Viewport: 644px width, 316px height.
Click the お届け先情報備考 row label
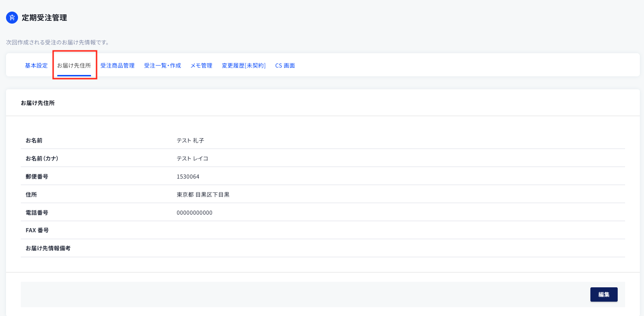[48, 248]
